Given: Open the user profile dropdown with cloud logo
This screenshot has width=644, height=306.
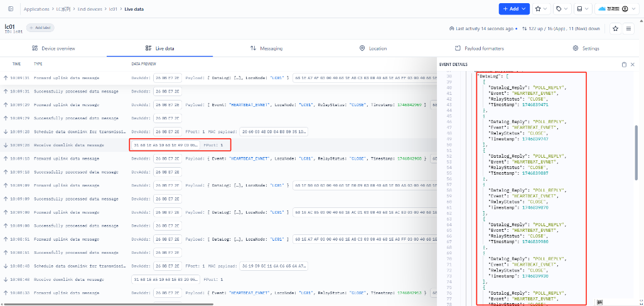Looking at the screenshot, I should tap(616, 9).
